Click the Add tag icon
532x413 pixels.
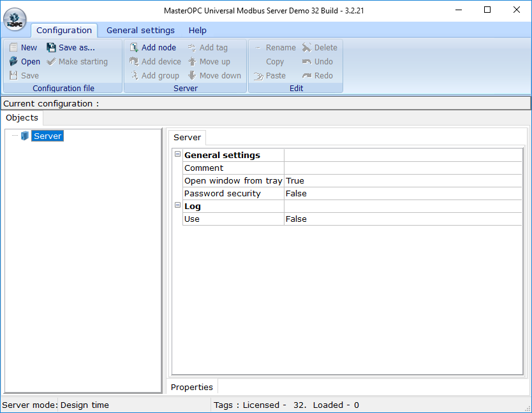pyautogui.click(x=192, y=47)
